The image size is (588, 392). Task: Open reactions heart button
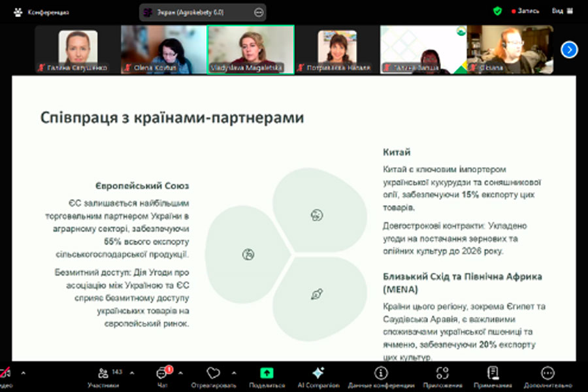coord(214,378)
